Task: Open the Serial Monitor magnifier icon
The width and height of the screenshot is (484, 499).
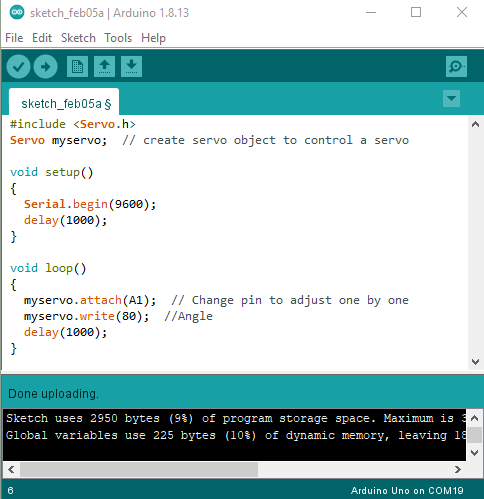Action: (x=456, y=67)
